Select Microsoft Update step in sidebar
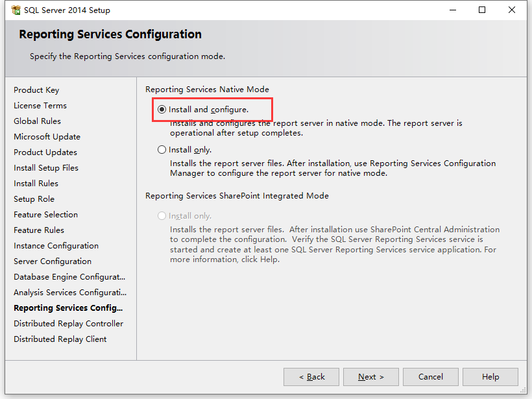Image resolution: width=532 pixels, height=399 pixels. click(x=47, y=137)
